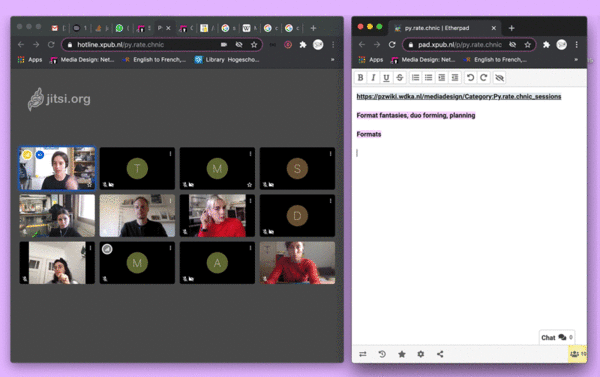The height and width of the screenshot is (377, 600).
Task: Toggle authorship colors eye icon in toolbar
Action: 499,78
